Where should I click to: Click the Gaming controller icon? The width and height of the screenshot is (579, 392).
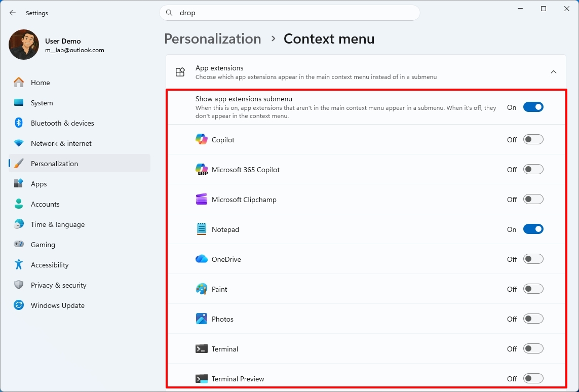click(x=18, y=244)
